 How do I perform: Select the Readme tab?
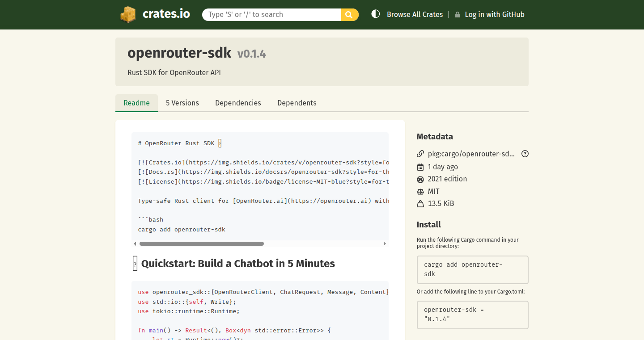point(136,103)
